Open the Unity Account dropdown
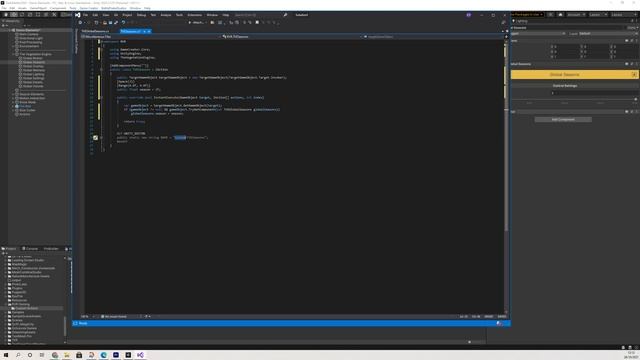 [x=576, y=15]
